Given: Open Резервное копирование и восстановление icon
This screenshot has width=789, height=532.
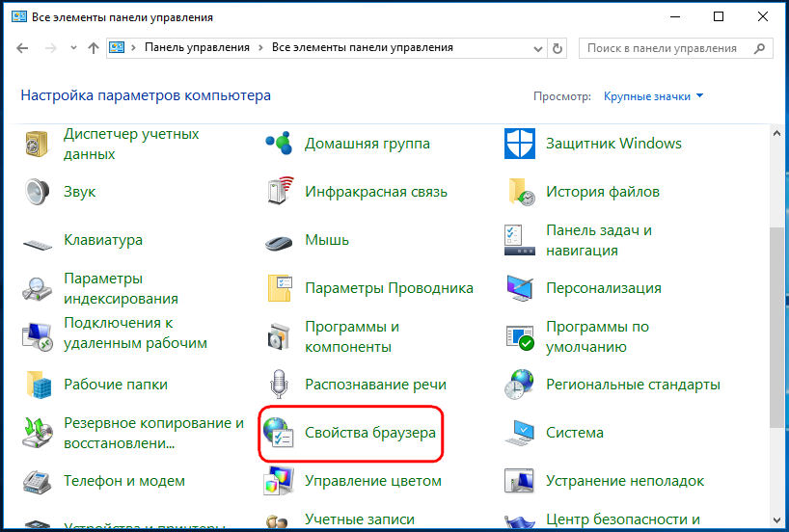Looking at the screenshot, I should tap(38, 433).
